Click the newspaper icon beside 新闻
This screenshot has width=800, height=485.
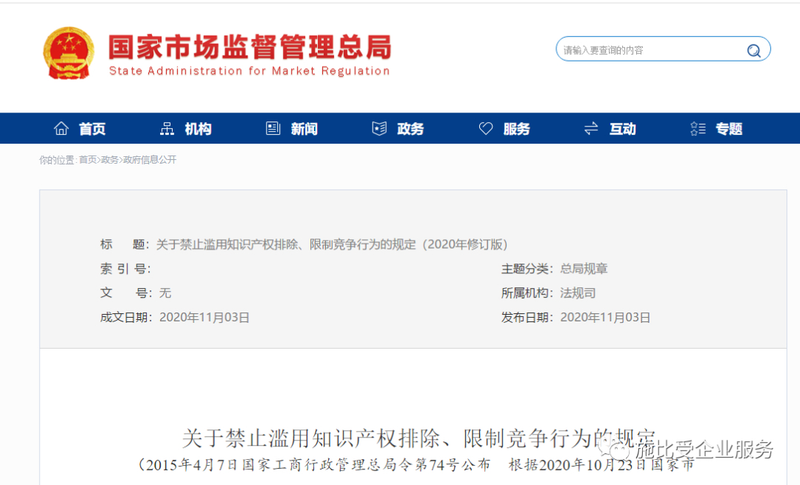[x=273, y=129]
